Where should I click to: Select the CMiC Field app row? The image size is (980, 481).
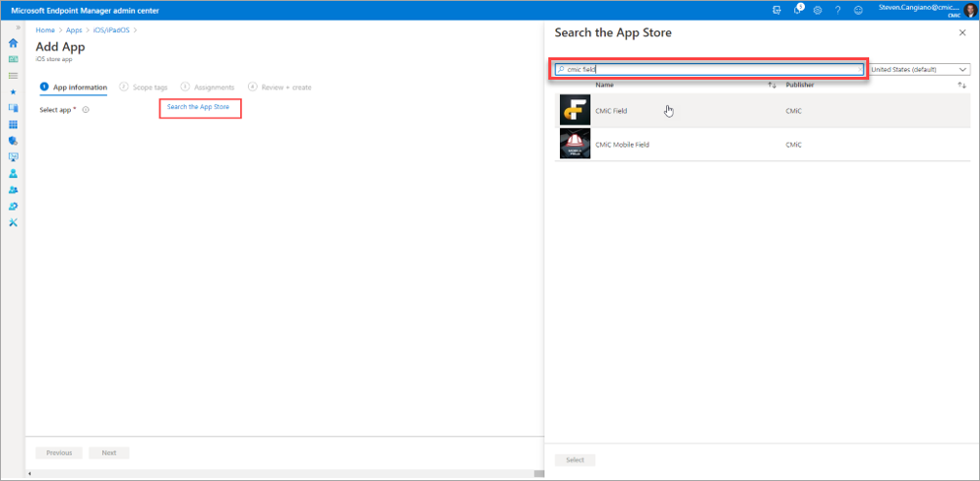(762, 111)
